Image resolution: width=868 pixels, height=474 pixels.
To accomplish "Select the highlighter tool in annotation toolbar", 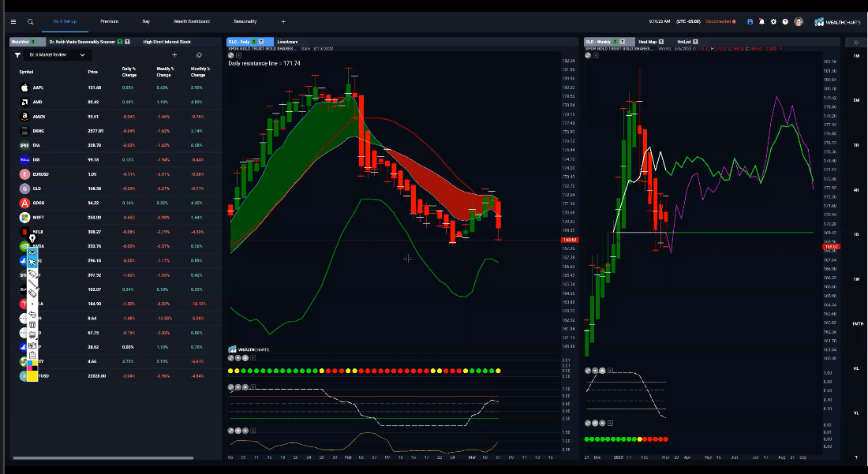I will (32, 273).
